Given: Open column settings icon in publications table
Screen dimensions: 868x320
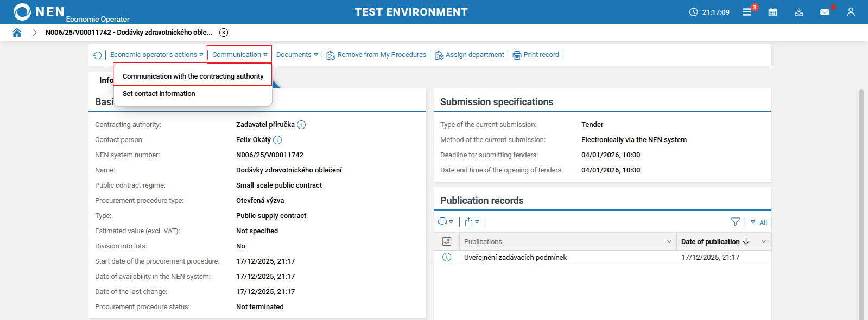Looking at the screenshot, I should point(447,242).
